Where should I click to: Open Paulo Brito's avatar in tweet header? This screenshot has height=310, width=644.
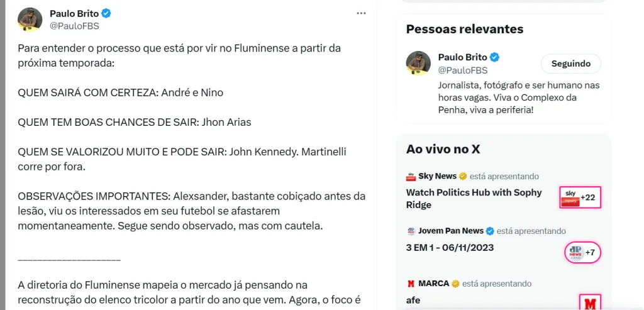[30, 19]
